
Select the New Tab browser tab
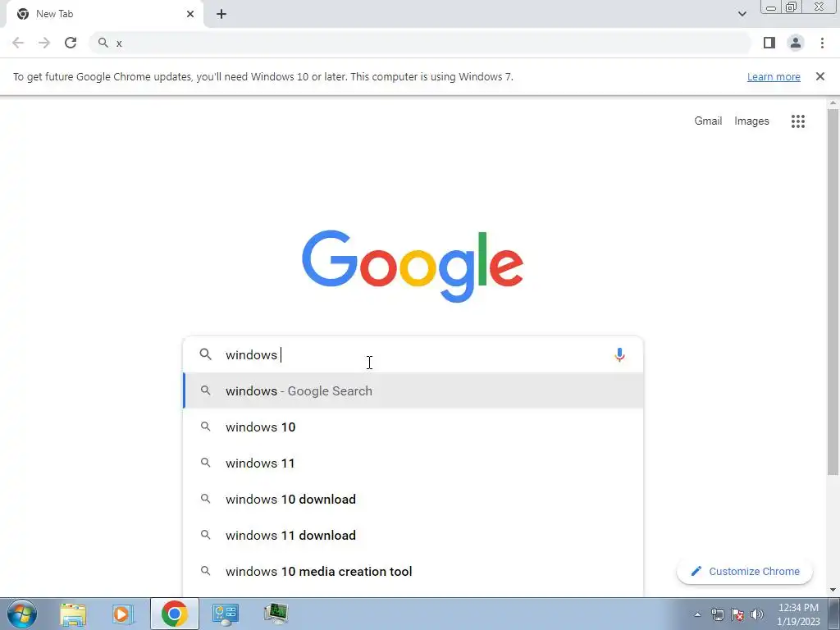coord(105,14)
